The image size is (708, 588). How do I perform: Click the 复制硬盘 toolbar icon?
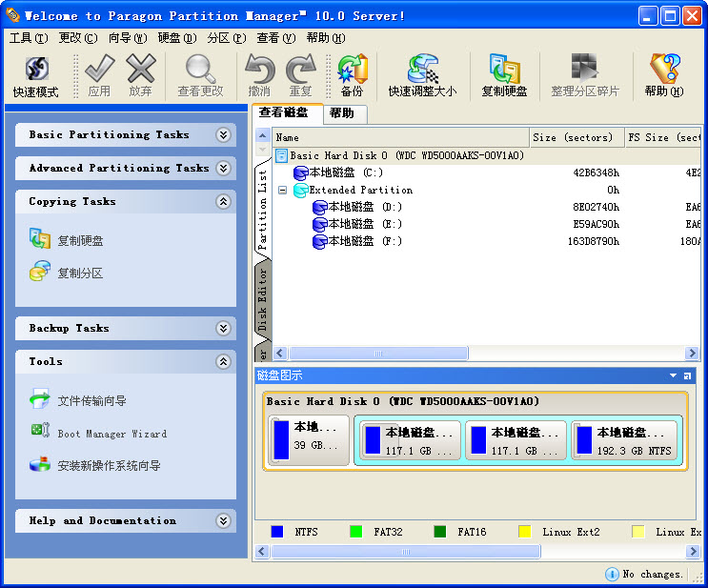[x=504, y=76]
